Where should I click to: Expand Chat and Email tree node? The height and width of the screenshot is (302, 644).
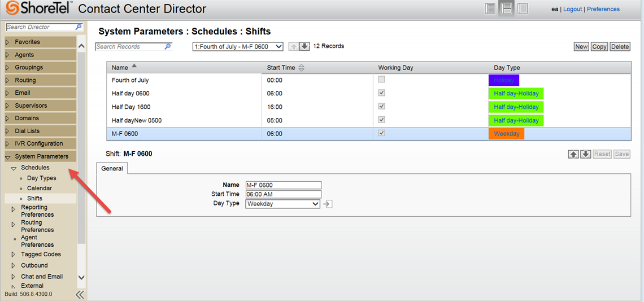(x=13, y=277)
